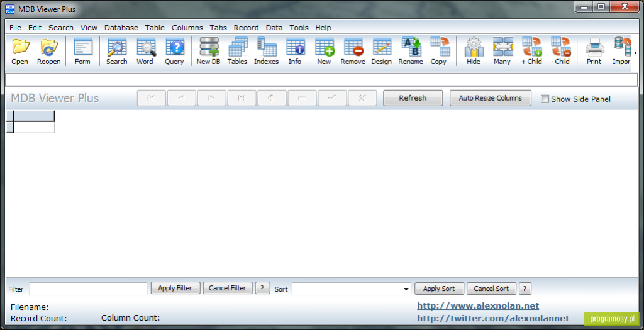Image resolution: width=644 pixels, height=330 pixels.
Task: Click the Copy table icon
Action: coord(438,51)
